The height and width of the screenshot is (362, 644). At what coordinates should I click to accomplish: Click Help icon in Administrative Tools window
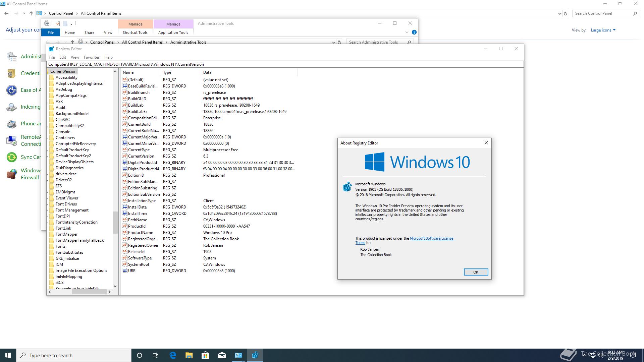tap(414, 32)
